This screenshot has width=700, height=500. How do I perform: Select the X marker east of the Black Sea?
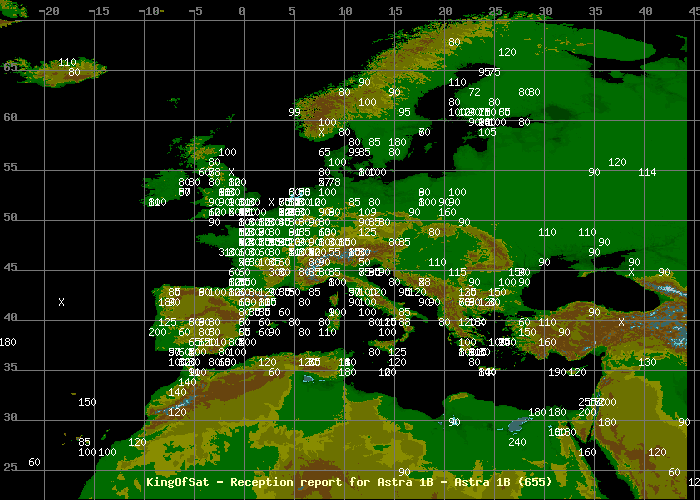pos(631,272)
